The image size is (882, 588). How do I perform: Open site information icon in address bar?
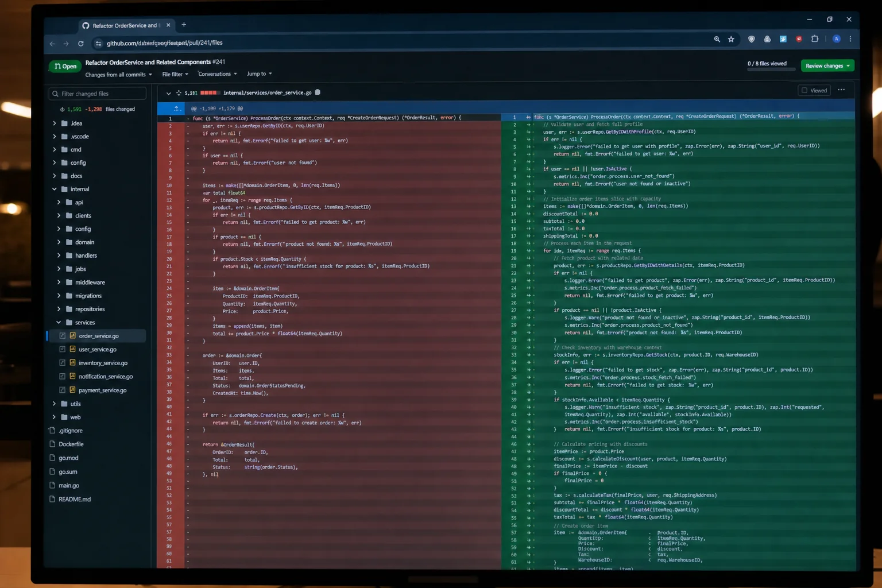(x=98, y=44)
